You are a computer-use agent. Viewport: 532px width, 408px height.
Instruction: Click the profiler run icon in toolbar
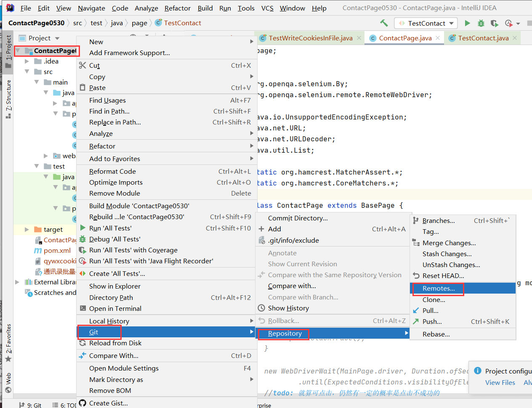click(508, 23)
